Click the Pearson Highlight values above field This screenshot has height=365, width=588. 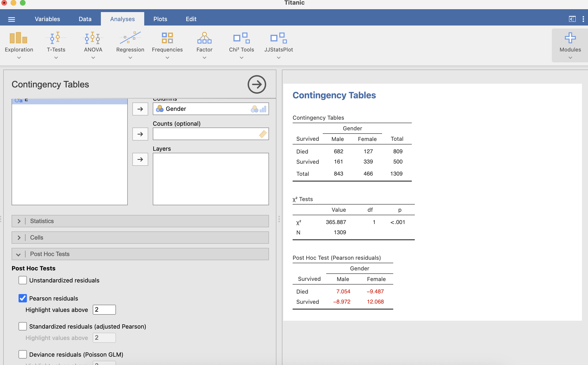point(104,310)
